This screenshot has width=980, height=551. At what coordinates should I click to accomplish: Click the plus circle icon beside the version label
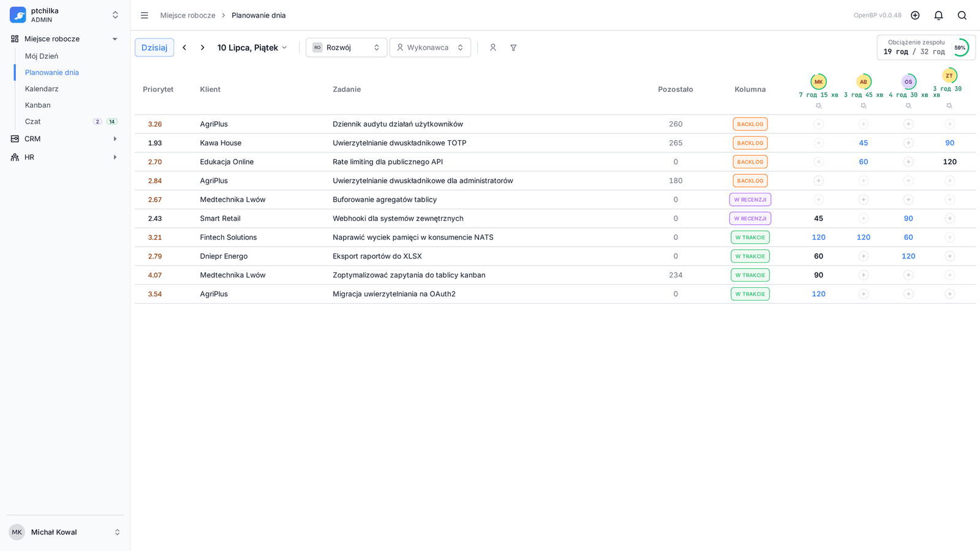coord(915,15)
